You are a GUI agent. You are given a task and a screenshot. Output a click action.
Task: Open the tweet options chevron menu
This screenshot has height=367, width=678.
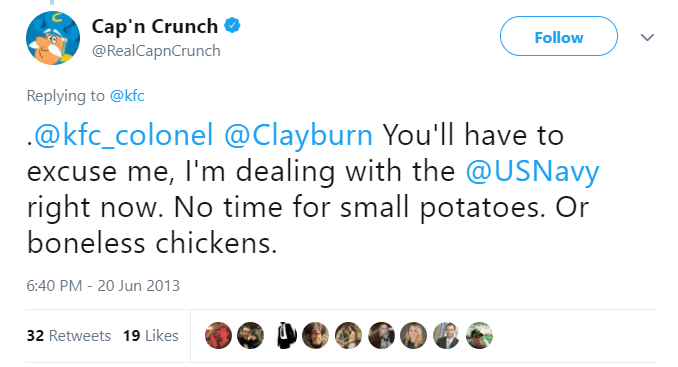pos(647,38)
